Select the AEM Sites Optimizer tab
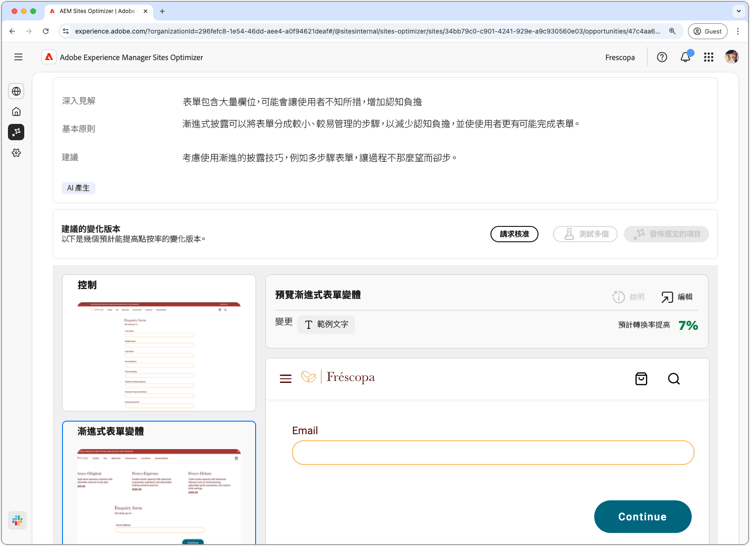This screenshot has width=750, height=546. [x=98, y=11]
